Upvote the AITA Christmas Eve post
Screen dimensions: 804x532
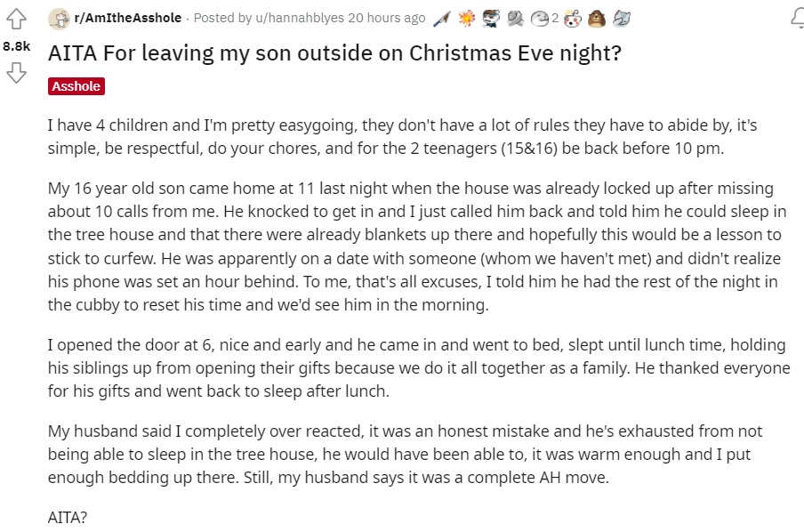point(17,19)
